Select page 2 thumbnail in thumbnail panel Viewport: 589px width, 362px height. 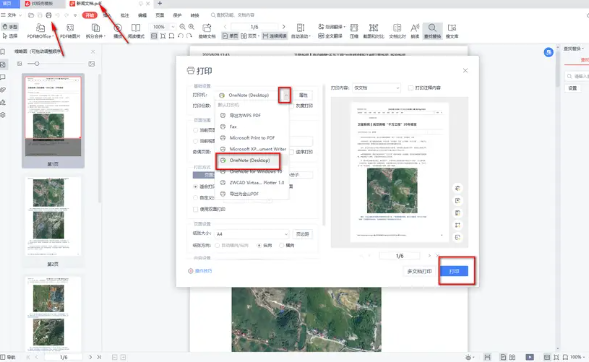pyautogui.click(x=53, y=217)
